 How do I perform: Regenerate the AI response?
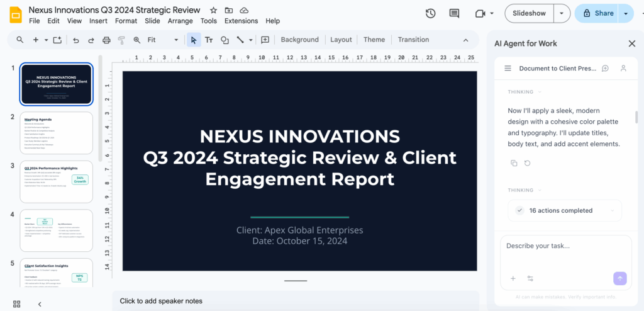point(528,163)
